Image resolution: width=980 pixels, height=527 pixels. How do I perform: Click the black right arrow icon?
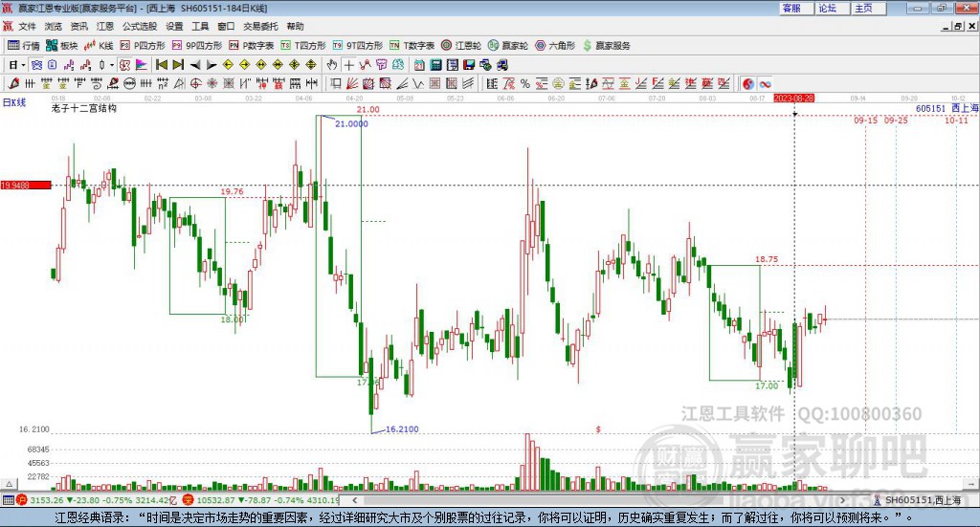pyautogui.click(x=212, y=65)
